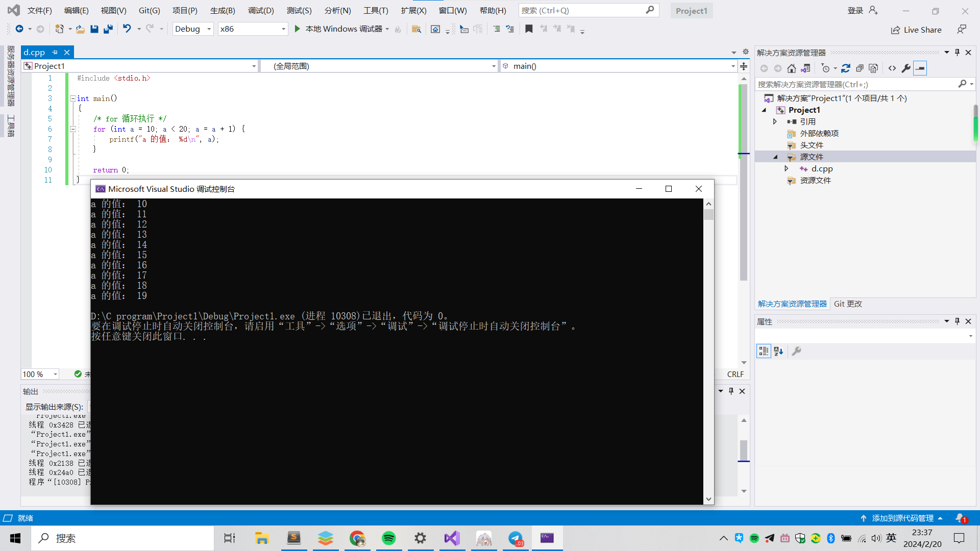
Task: Click alphabetical sort icon in 属性 panel
Action: pos(778,351)
